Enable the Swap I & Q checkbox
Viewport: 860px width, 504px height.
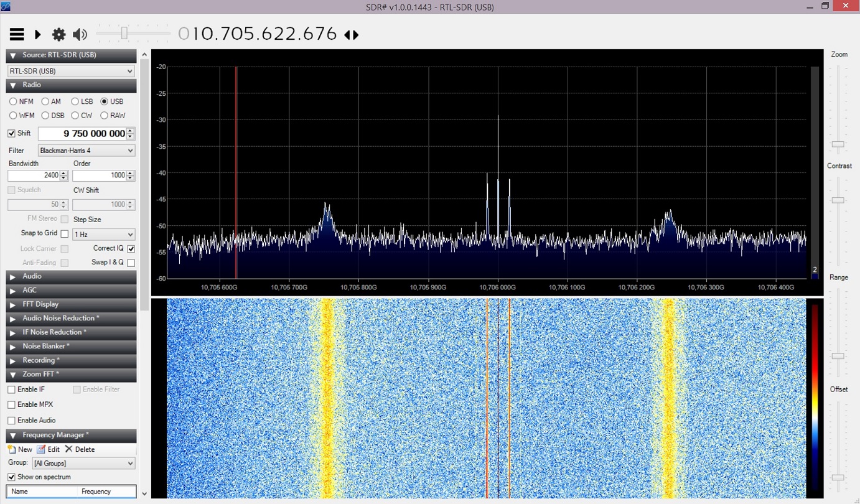(x=131, y=263)
